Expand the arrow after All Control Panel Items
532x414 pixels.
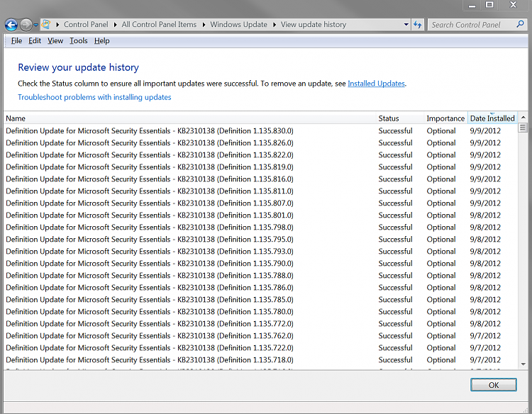click(204, 25)
